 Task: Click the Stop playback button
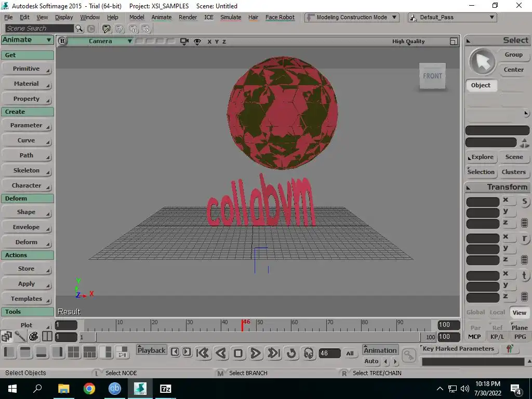[x=238, y=353]
